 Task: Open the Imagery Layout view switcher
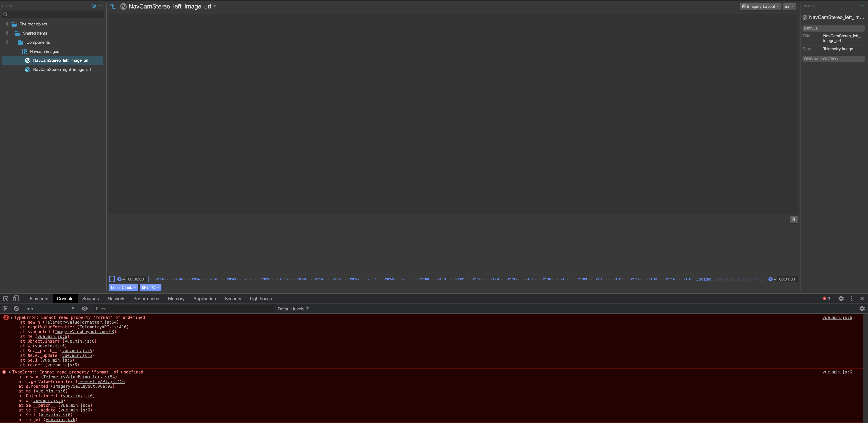point(760,6)
